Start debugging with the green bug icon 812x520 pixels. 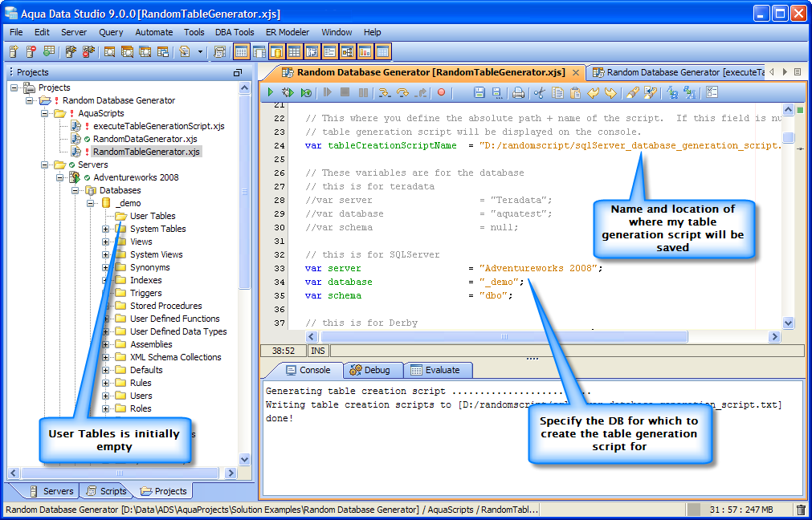288,92
